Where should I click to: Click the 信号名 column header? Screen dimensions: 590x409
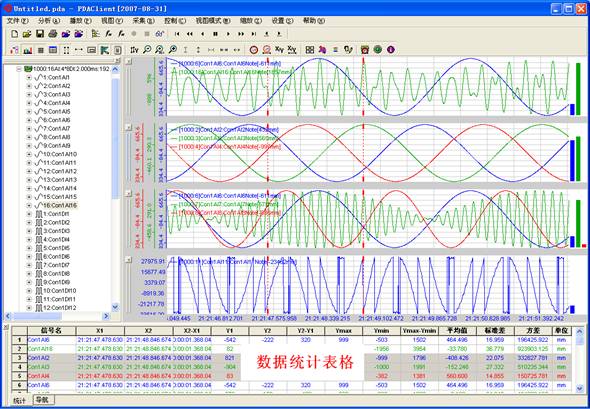click(51, 331)
